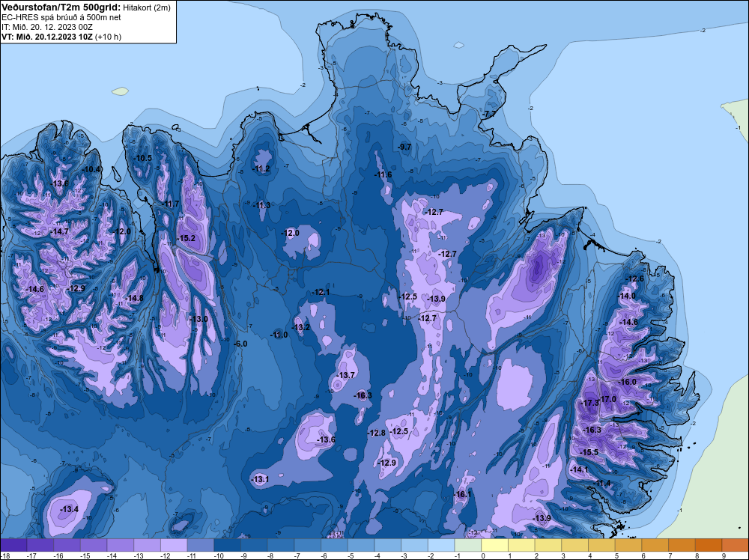Click the -10.4 temperature label

(x=91, y=169)
